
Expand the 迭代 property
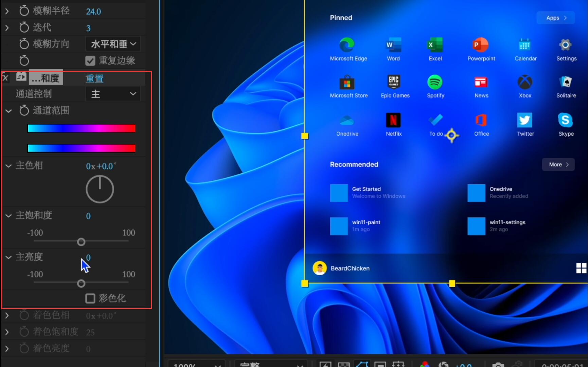(7, 28)
